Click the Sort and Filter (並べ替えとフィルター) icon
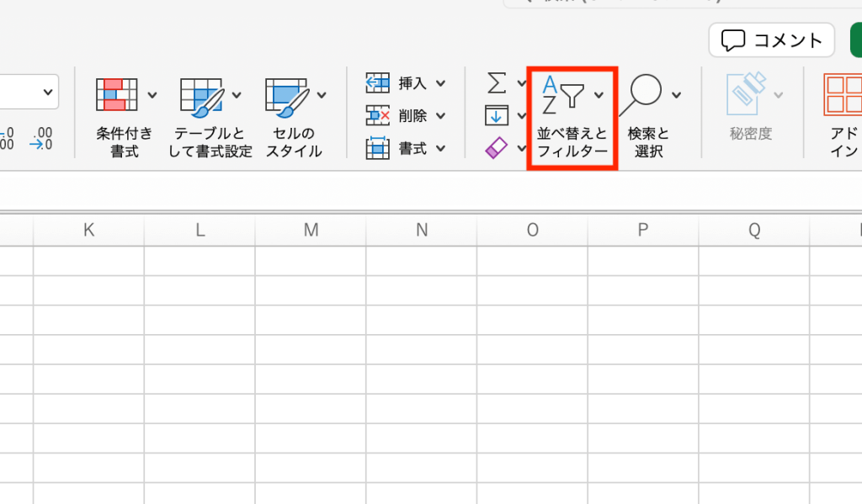Screen dimensions: 862x504 [x=562, y=94]
